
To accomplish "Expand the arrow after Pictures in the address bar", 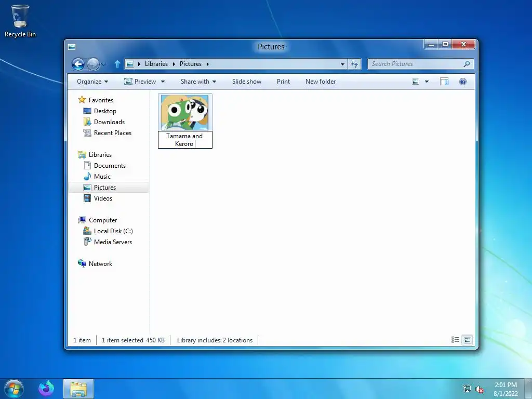I will [207, 64].
